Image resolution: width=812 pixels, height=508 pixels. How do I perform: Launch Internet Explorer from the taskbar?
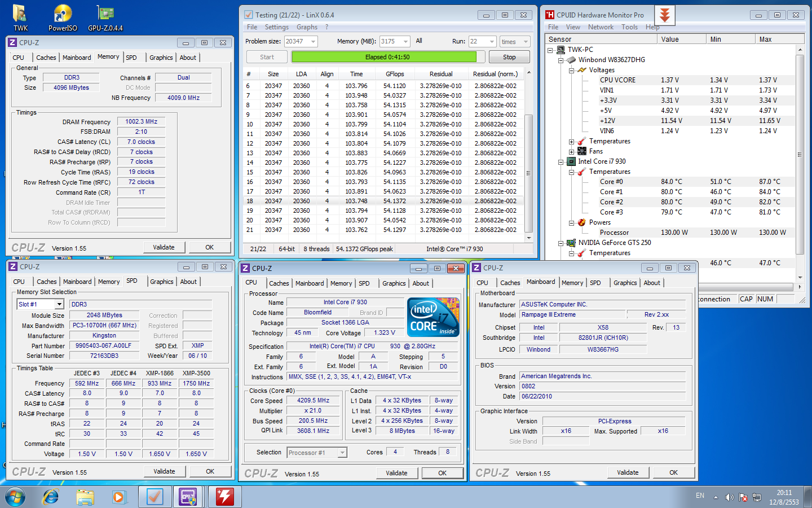point(51,497)
